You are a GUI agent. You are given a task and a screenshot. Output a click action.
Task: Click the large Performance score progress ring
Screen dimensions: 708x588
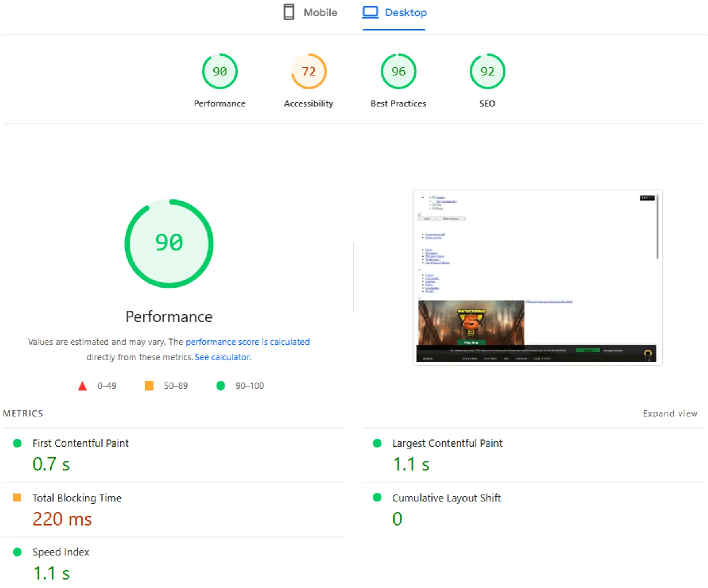coord(169,244)
